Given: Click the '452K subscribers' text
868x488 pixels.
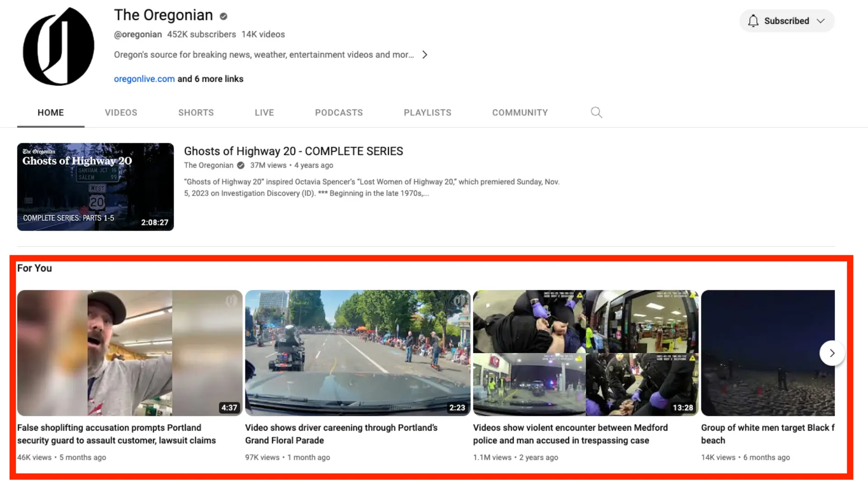Looking at the screenshot, I should 202,34.
